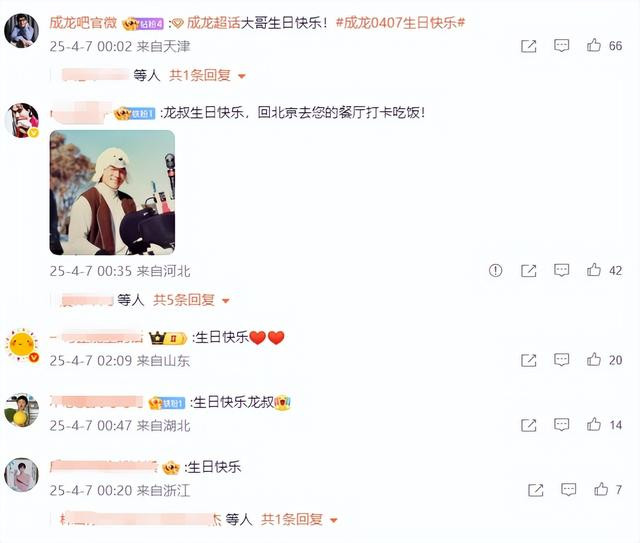Like the comment with 20 likes from 山东
Viewport: 640px width, 543px height.
tap(594, 360)
